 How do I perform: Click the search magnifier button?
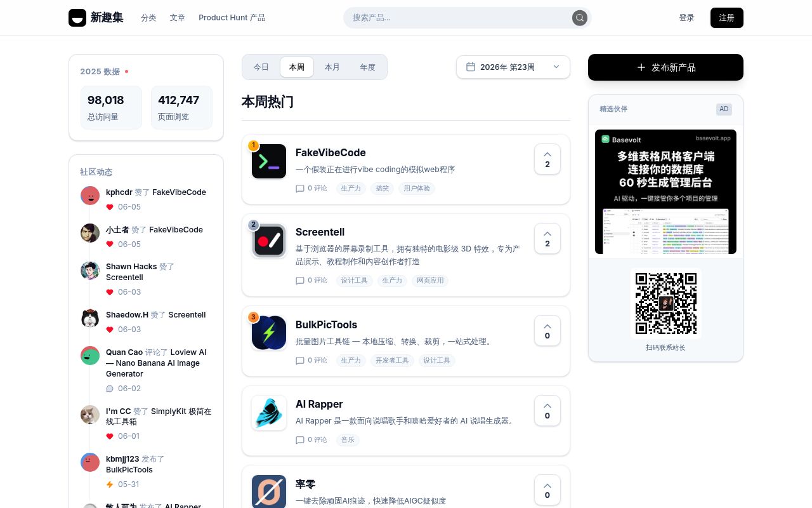point(580,18)
